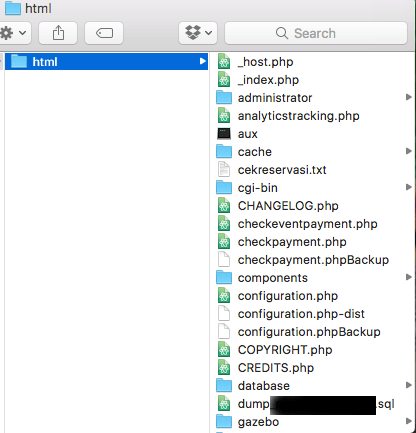Expand the cache folder arrow
This screenshot has height=433, width=416.
point(409,151)
